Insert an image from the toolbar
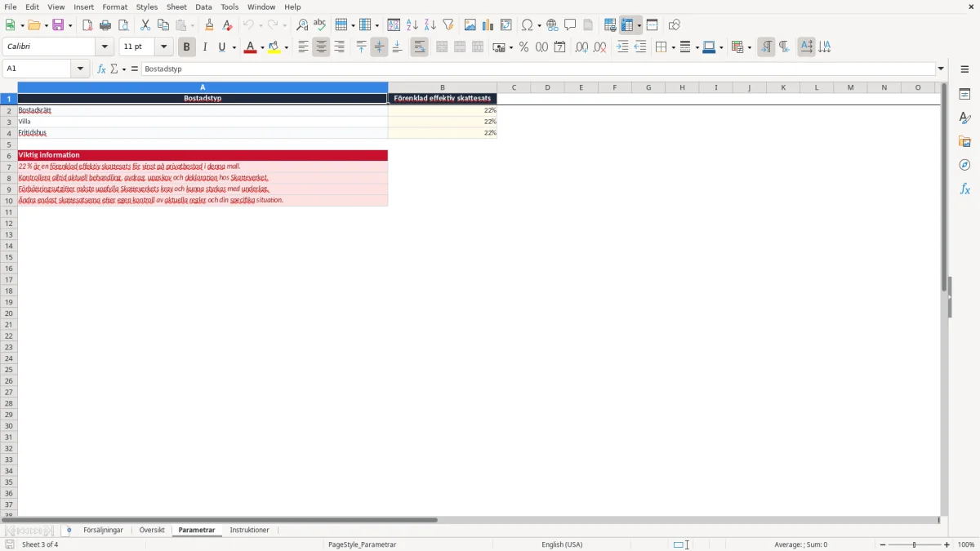 [x=470, y=25]
